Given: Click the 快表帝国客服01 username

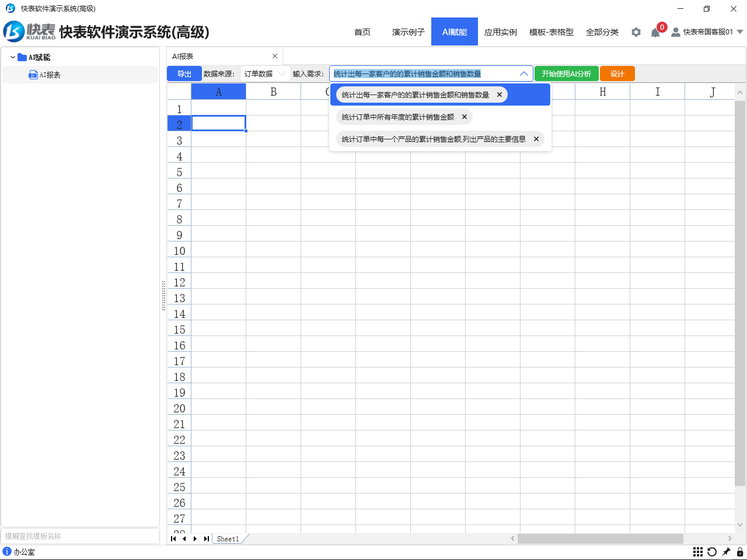Looking at the screenshot, I should [x=708, y=32].
